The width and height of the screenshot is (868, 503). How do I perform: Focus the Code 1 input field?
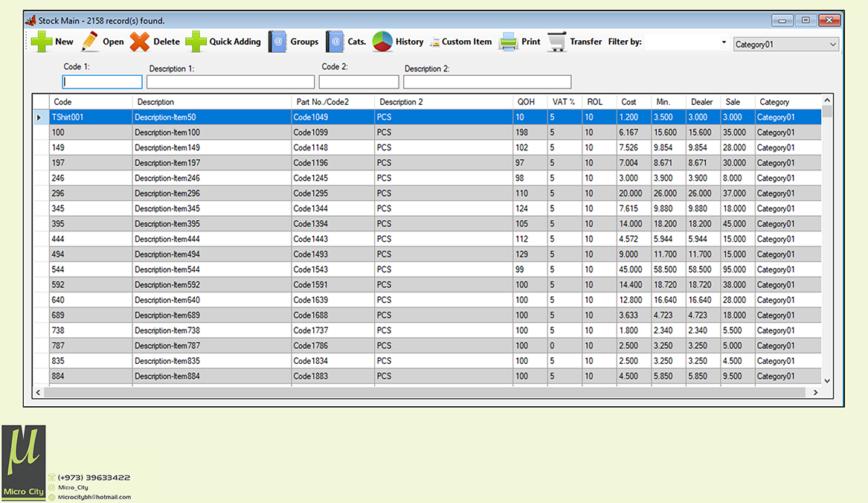point(103,82)
